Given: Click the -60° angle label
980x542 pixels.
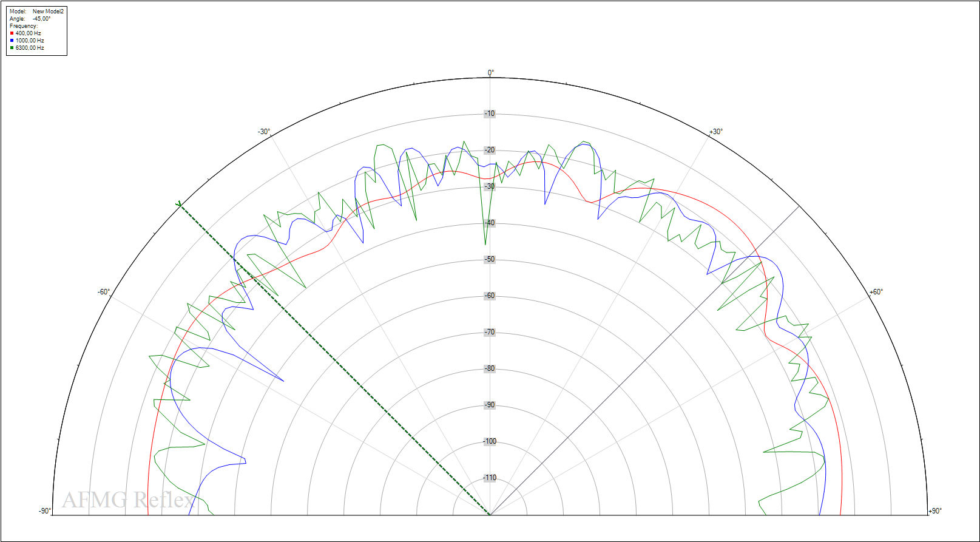Looking at the screenshot, I should tap(104, 292).
